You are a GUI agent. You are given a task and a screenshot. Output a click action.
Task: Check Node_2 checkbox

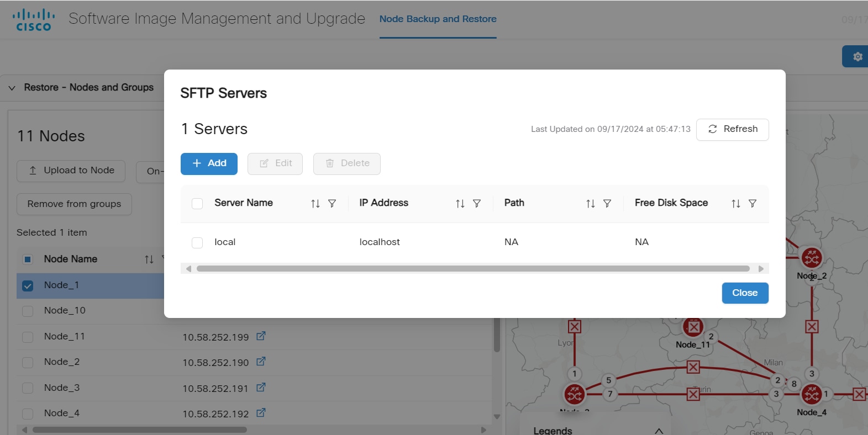(x=28, y=363)
